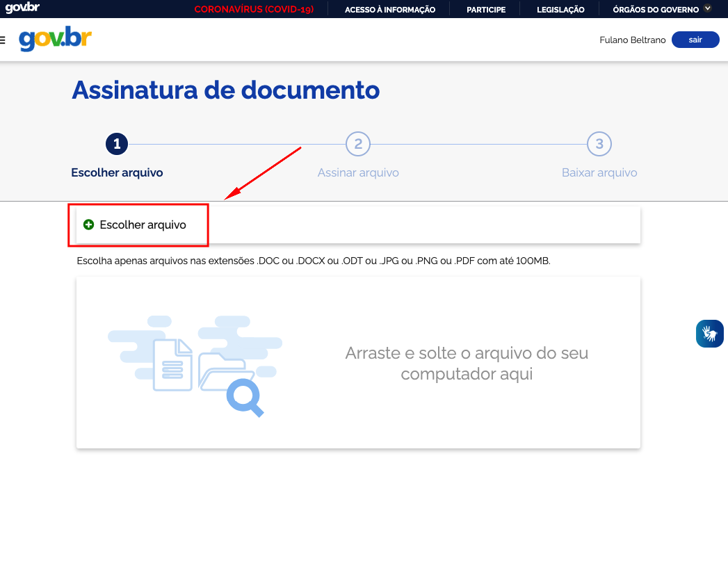This screenshot has width=728, height=577.
Task: Open the Coronavírus (COVID-19) link
Action: click(254, 10)
